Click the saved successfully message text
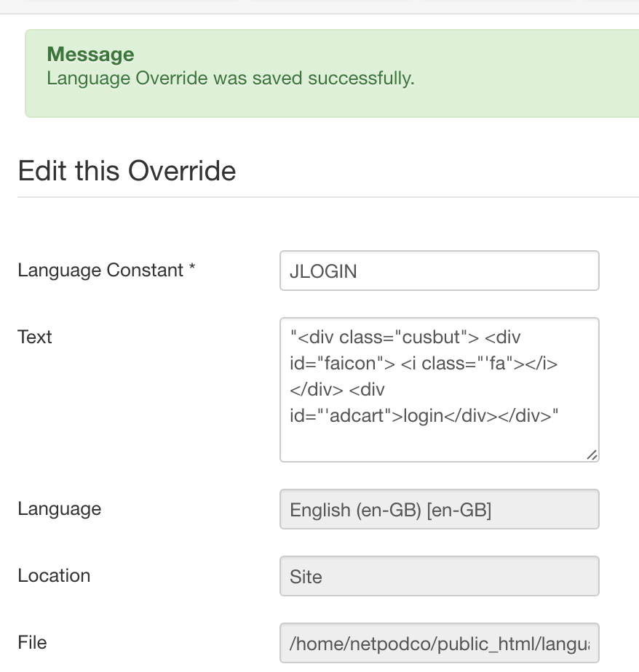 click(x=230, y=78)
